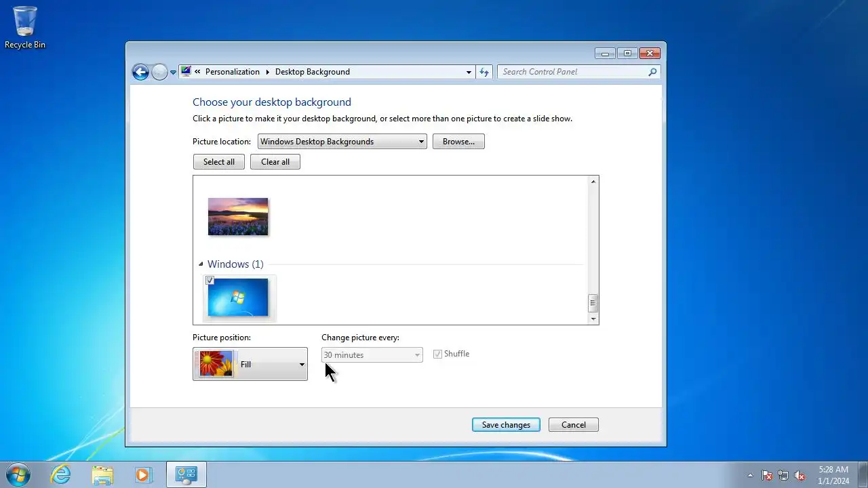
Task: Click the muted volume tray icon
Action: coord(800,475)
